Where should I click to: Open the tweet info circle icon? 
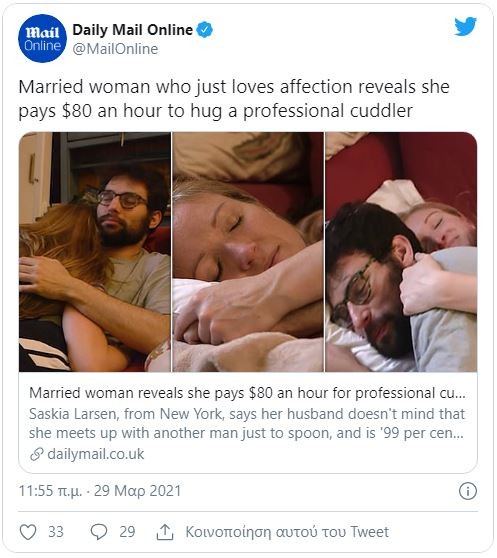coord(467,491)
